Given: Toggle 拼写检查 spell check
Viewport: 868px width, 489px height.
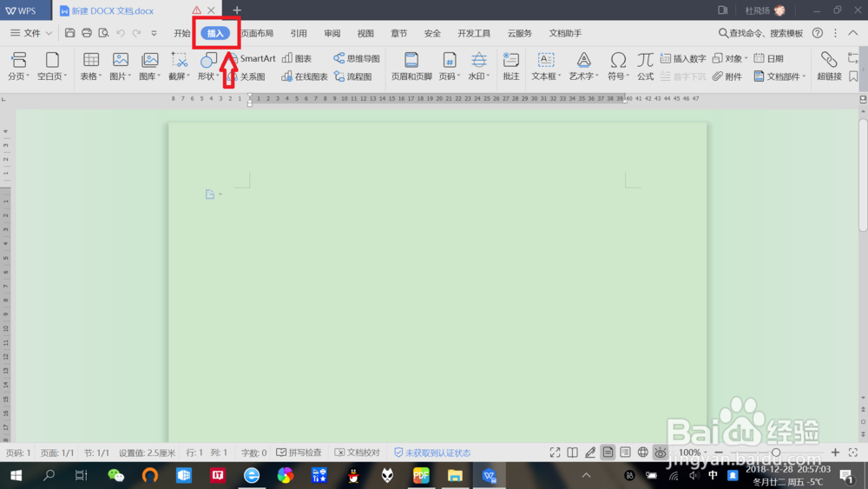Looking at the screenshot, I should pos(299,453).
